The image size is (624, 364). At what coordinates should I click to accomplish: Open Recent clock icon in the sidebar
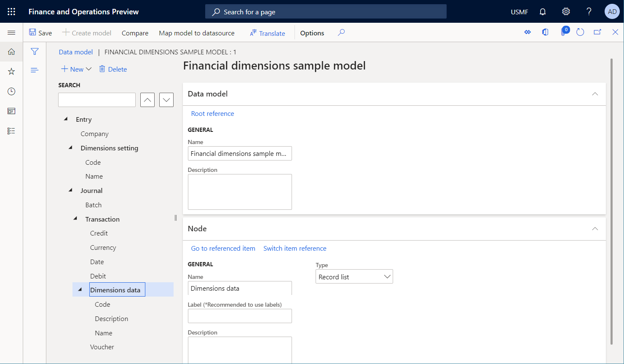click(11, 91)
